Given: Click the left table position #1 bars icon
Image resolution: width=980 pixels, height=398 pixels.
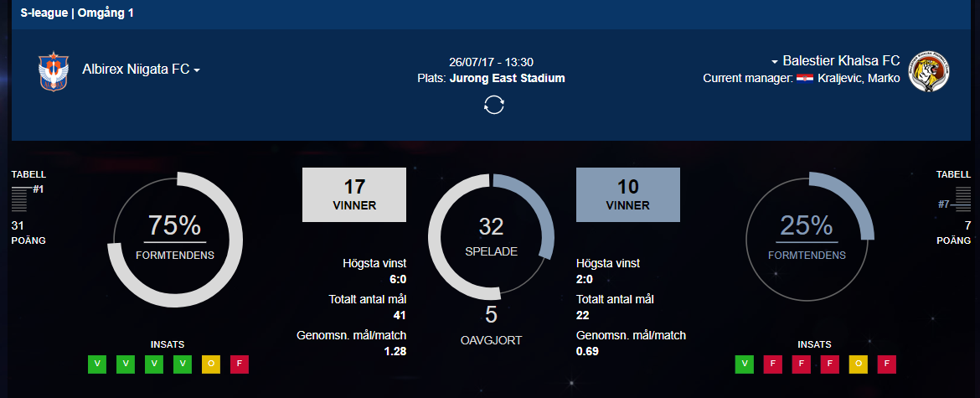Looking at the screenshot, I should pos(19,199).
